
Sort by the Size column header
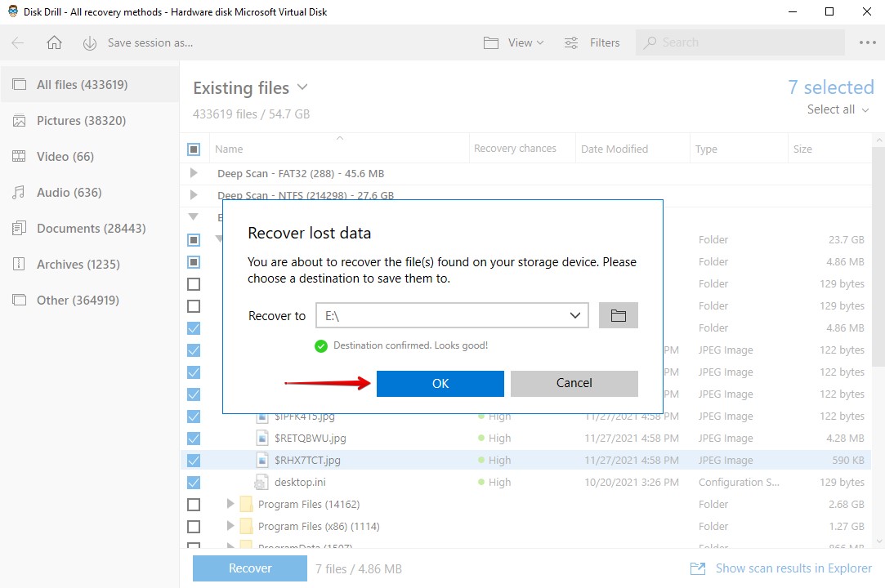coord(802,149)
